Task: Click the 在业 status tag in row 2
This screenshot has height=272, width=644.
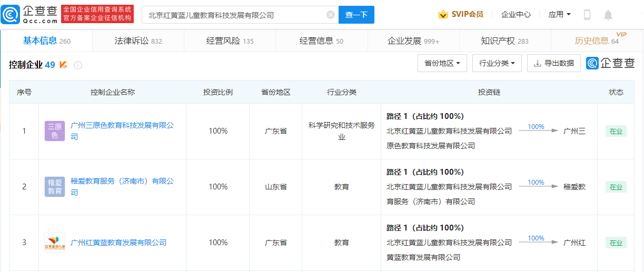Action: (616, 187)
